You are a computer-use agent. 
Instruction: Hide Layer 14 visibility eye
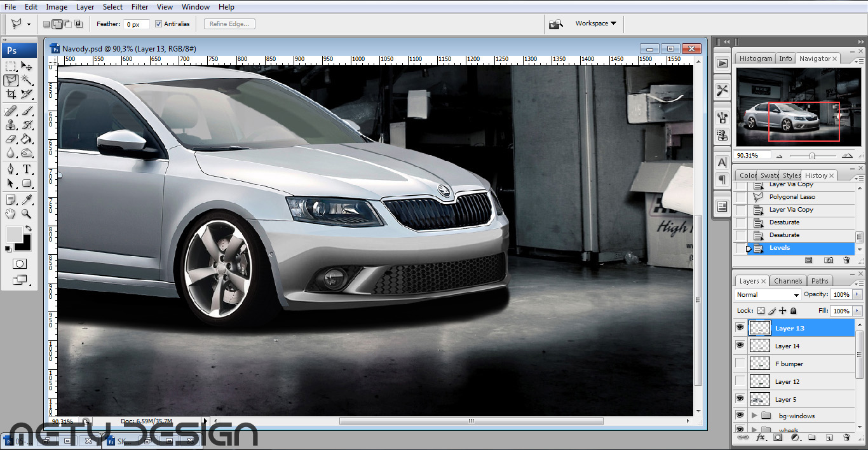[x=740, y=346]
